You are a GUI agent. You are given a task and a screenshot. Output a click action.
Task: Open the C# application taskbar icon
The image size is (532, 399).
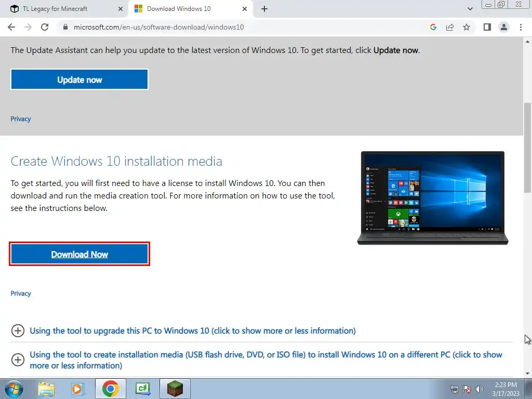click(142, 389)
